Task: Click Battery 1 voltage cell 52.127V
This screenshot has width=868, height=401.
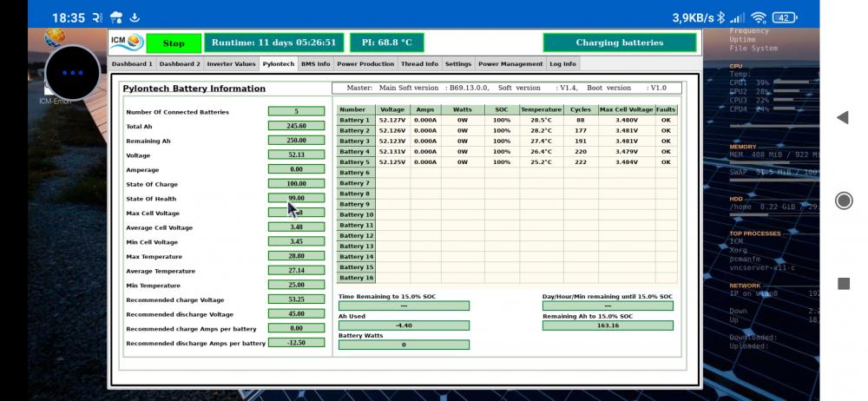Action: 392,120
